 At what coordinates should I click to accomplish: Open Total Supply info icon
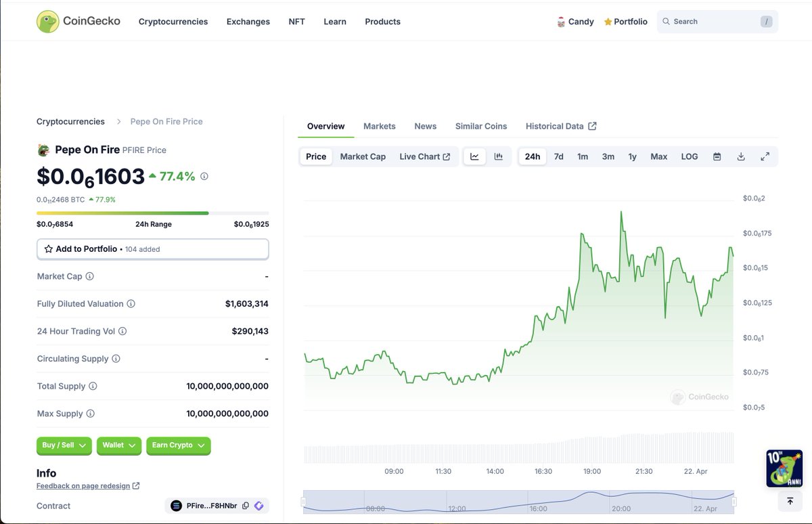point(93,386)
